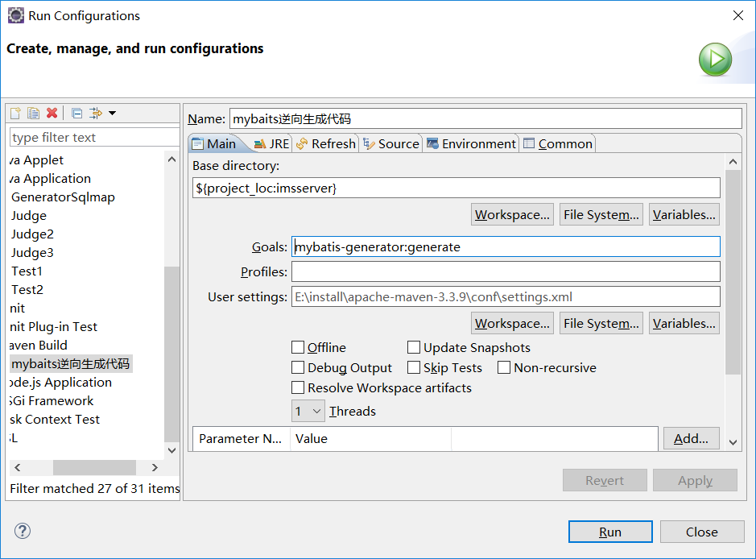
Task: Click the Add parameter button
Action: pyautogui.click(x=691, y=438)
